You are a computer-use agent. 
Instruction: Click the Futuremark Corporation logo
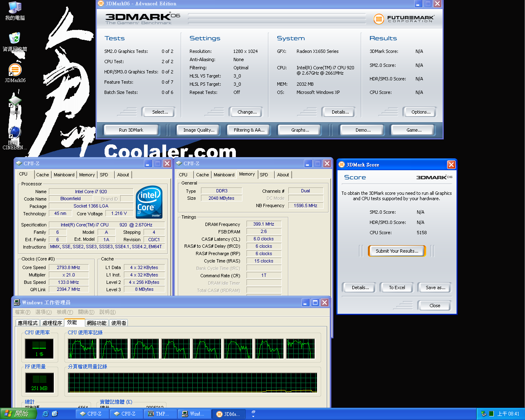(x=404, y=19)
